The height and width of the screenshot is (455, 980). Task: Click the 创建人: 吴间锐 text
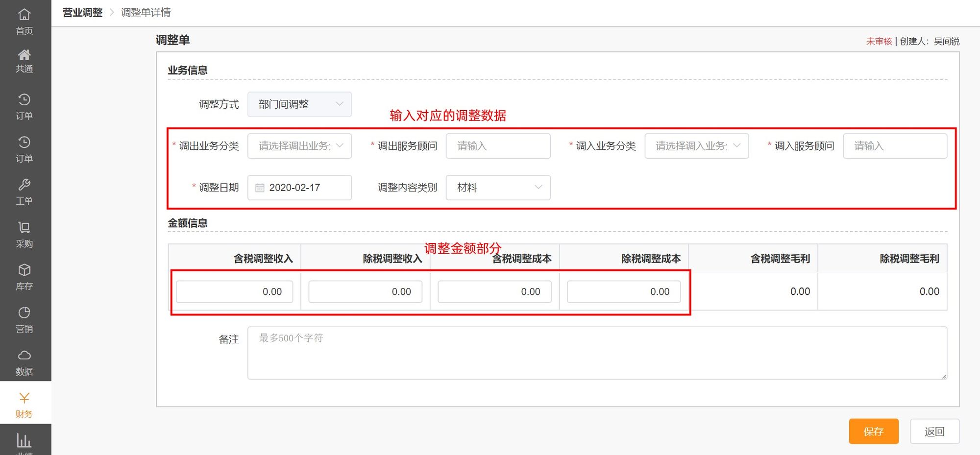tap(930, 41)
